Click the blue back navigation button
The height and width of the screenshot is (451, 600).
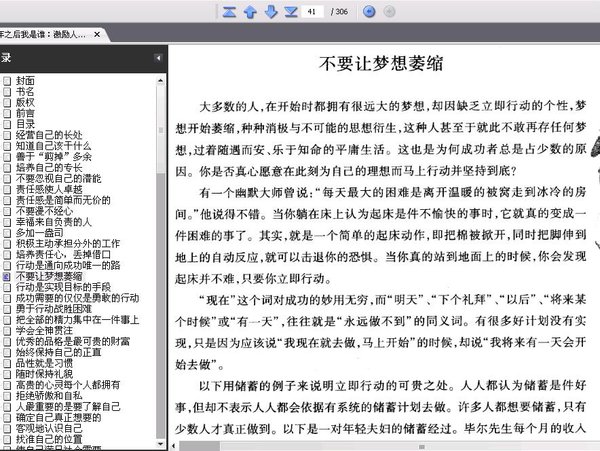(x=369, y=11)
